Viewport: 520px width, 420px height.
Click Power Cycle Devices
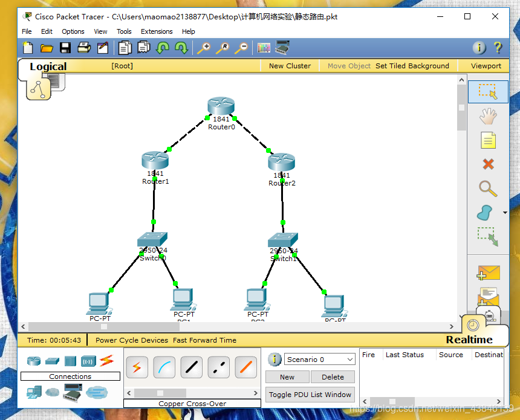pos(132,340)
